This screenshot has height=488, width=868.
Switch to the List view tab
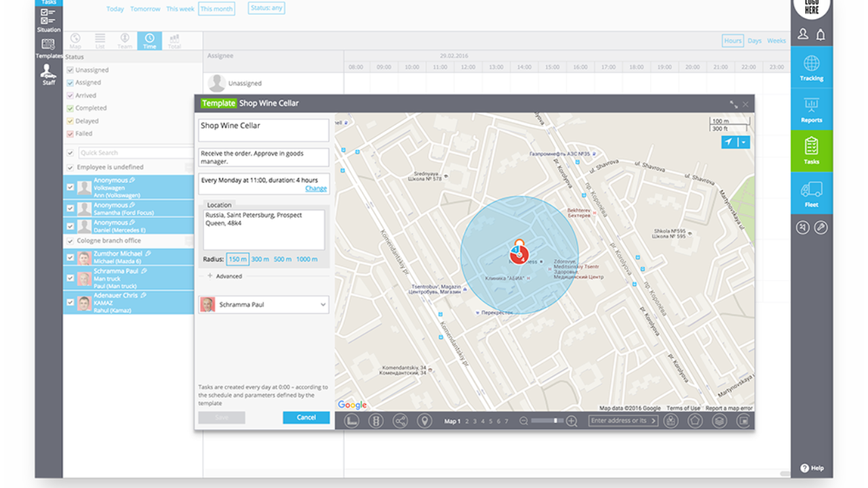100,41
